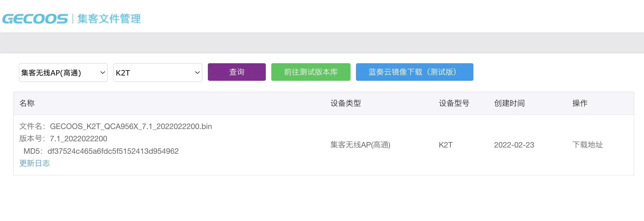Click the 名称 column header
This screenshot has height=221, width=644.
27,103
